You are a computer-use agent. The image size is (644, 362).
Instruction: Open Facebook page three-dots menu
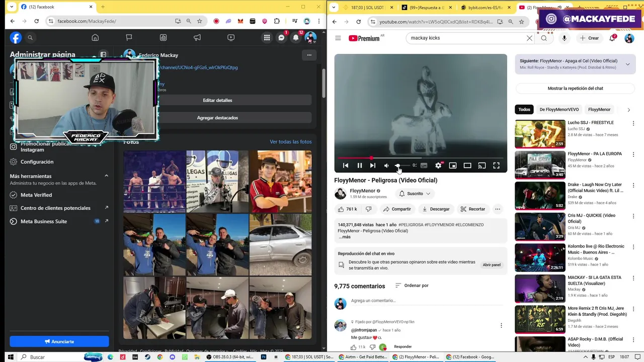309,55
